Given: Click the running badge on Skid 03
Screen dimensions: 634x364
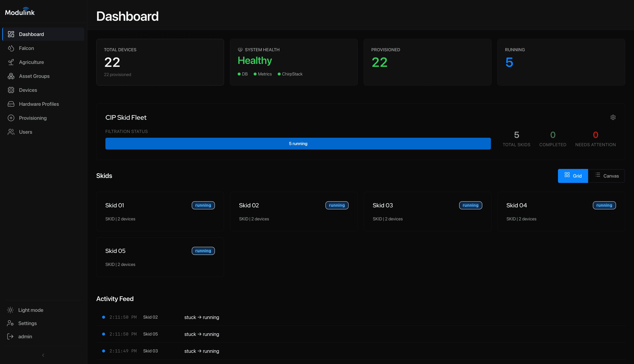Looking at the screenshot, I should (x=471, y=205).
